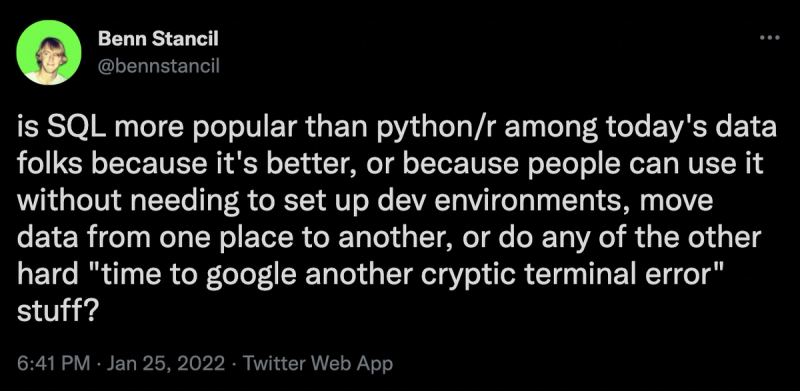Click the Jan 25, 2022 date
The width and height of the screenshot is (800, 391).
tap(167, 364)
